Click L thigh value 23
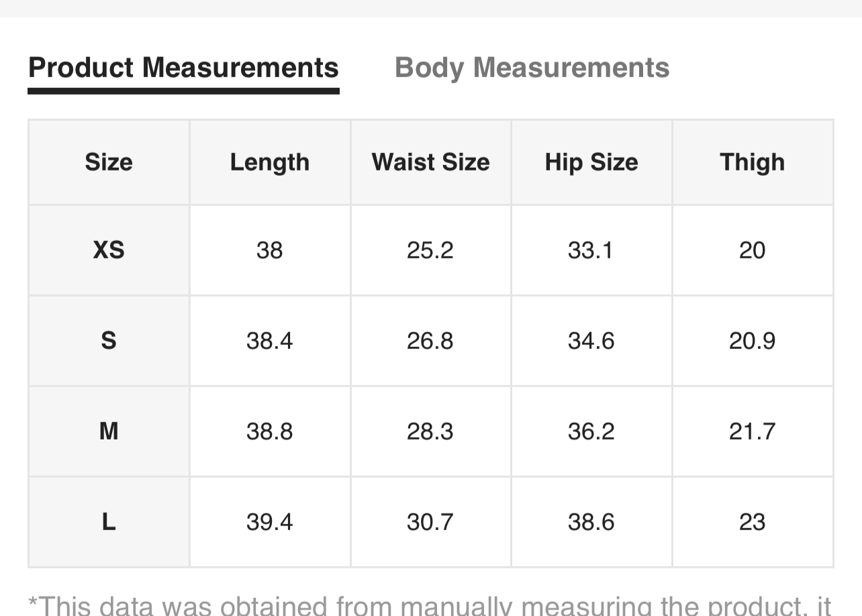The image size is (862, 616). [x=752, y=522]
